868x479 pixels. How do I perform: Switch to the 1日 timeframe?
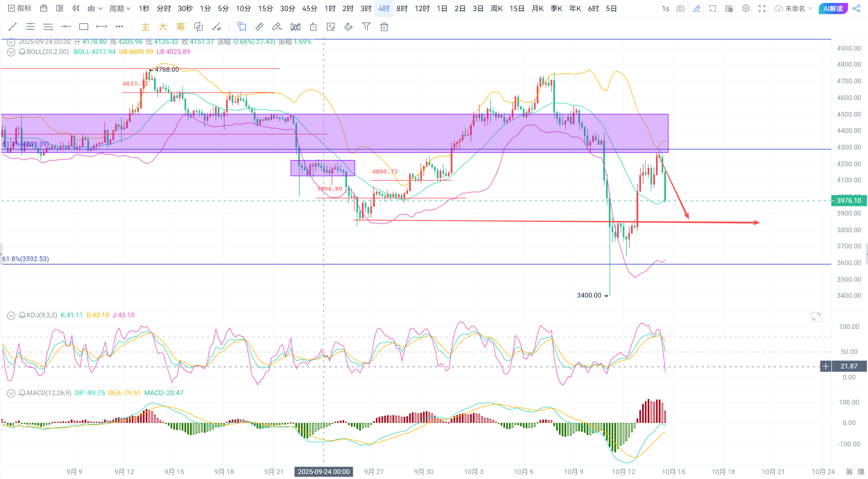(x=442, y=9)
